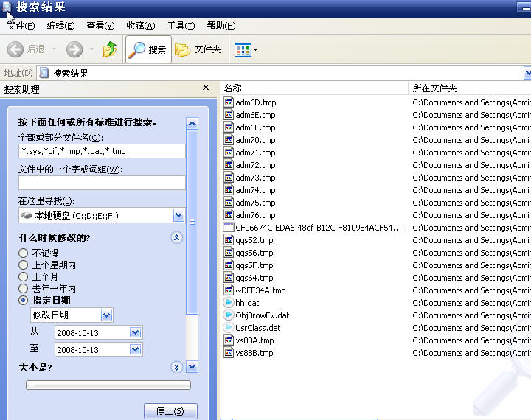Click the Forward navigation arrow icon
This screenshot has height=420, width=531.
pyautogui.click(x=74, y=49)
